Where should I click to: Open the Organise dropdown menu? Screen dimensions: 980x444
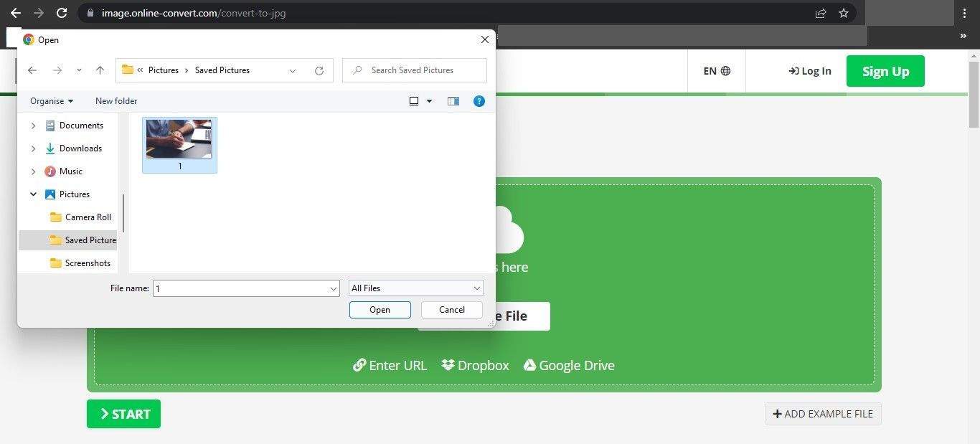(x=50, y=100)
